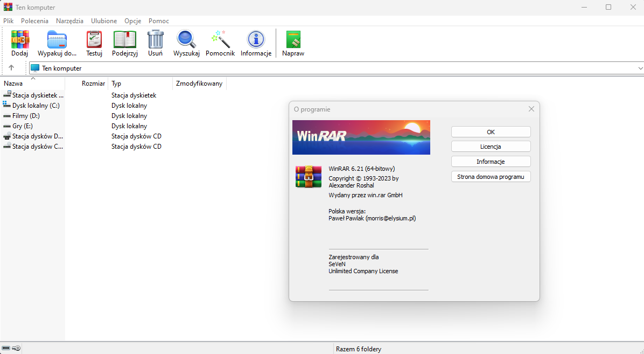The width and height of the screenshot is (644, 354).
Task: Click the drive icon in status bar
Action: [x=6, y=348]
